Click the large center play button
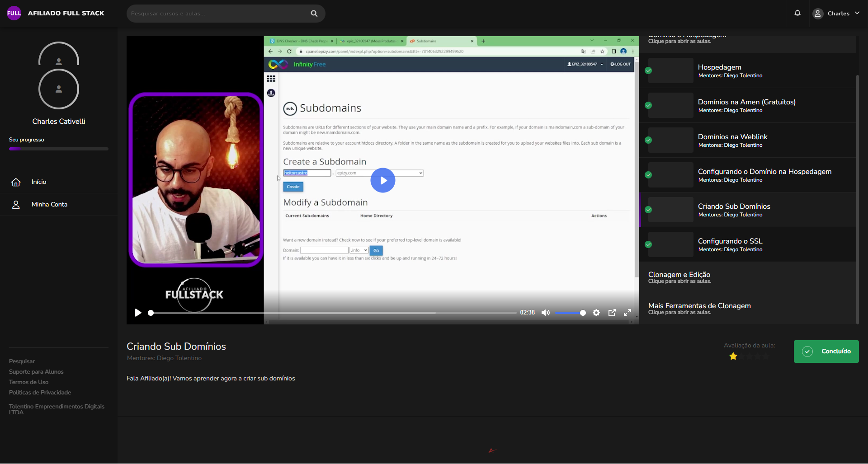Screen dimensions: 868x464 point(382,180)
